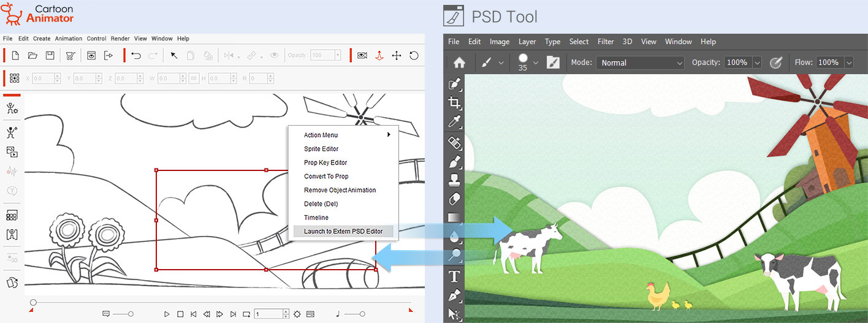Open the blending Mode dropdown
This screenshot has height=323, width=868.
(x=640, y=63)
